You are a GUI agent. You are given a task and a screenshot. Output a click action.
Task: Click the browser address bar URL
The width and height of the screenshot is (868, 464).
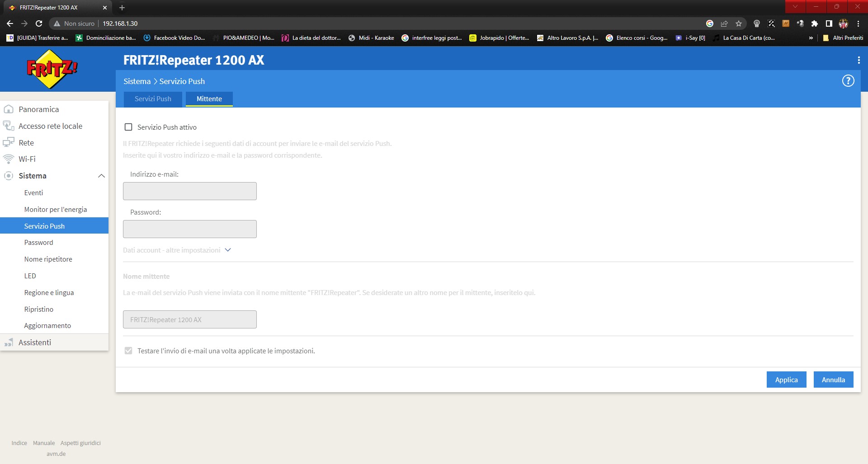pyautogui.click(x=120, y=23)
